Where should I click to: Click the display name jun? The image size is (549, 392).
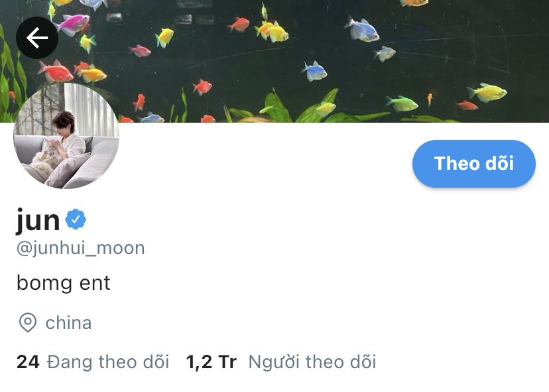[x=38, y=220]
